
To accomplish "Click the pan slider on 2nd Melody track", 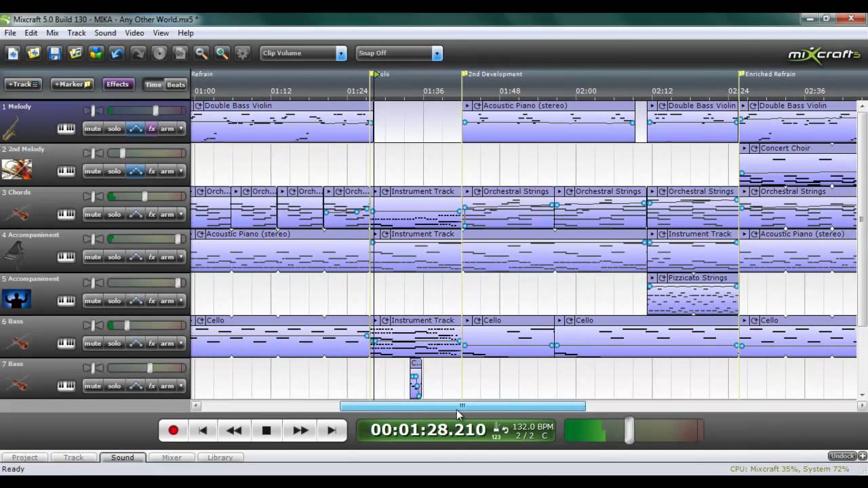I will pyautogui.click(x=94, y=153).
